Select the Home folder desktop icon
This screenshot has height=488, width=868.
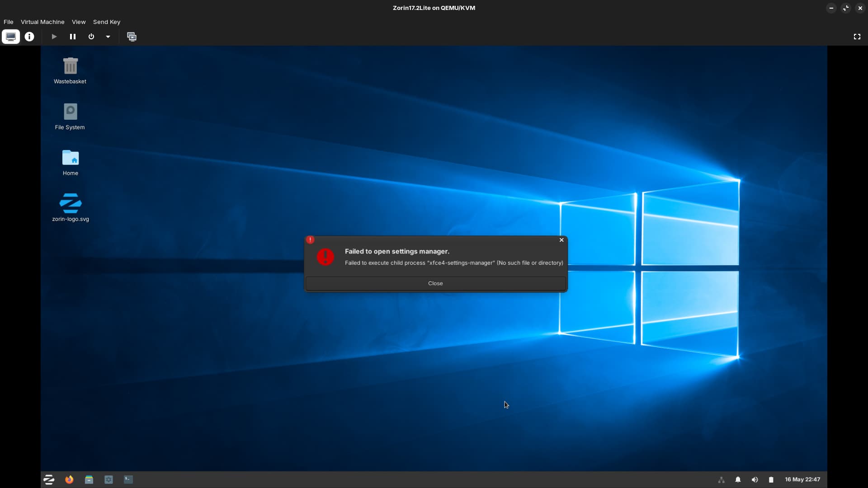click(x=71, y=163)
